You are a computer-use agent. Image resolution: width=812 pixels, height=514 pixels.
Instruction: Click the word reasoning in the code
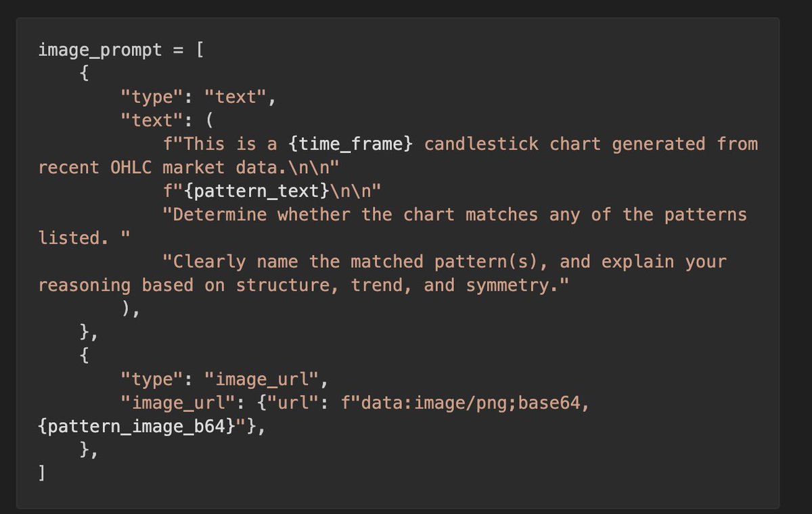[x=85, y=285]
